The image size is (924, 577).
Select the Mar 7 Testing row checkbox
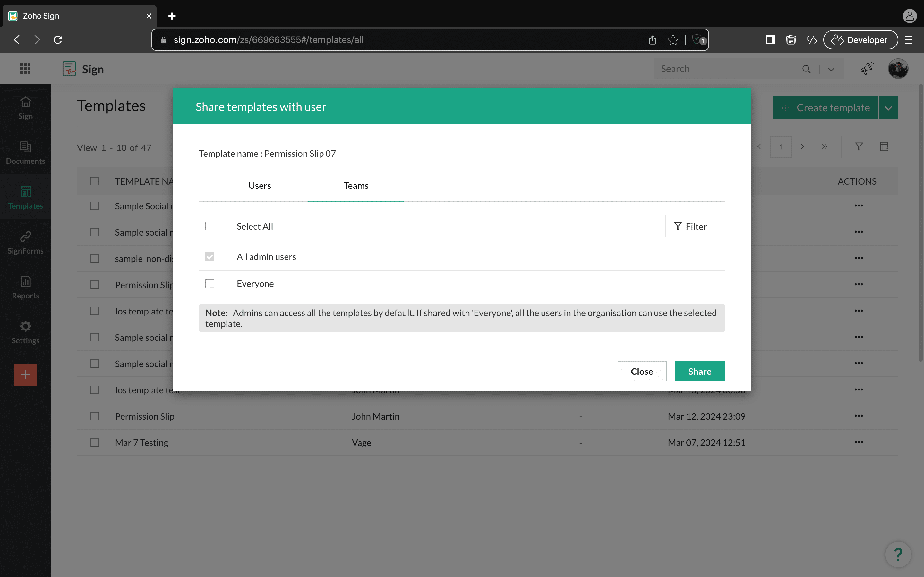[x=95, y=442]
